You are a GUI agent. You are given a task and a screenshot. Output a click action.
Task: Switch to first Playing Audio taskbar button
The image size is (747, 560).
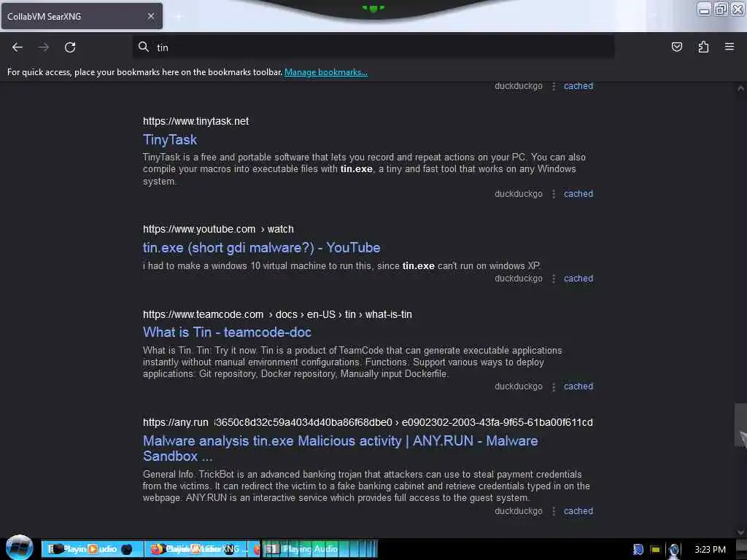(92, 549)
